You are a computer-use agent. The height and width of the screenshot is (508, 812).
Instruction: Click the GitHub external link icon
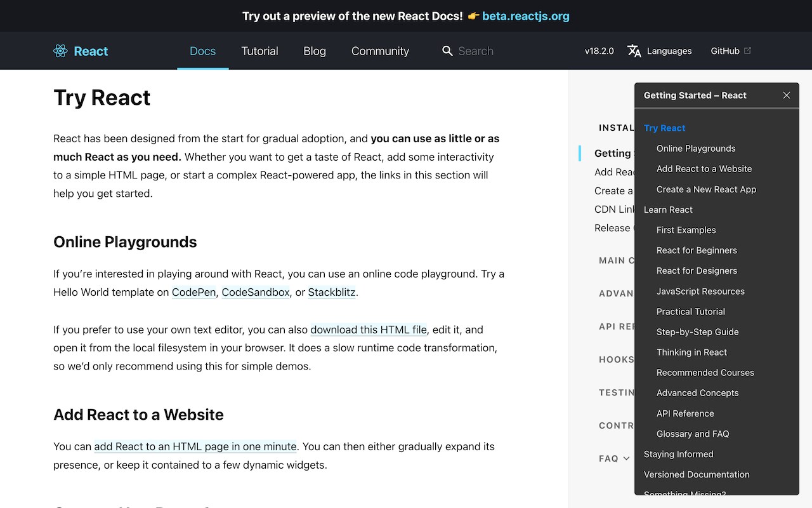tap(747, 50)
